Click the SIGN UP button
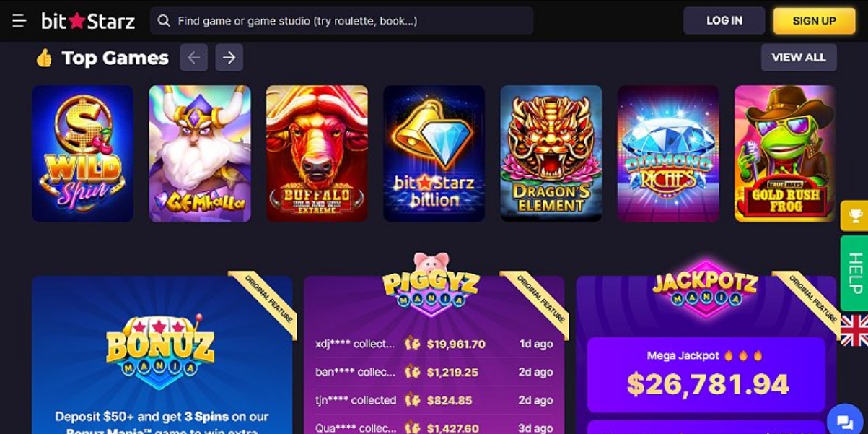868x434 pixels. click(x=814, y=21)
